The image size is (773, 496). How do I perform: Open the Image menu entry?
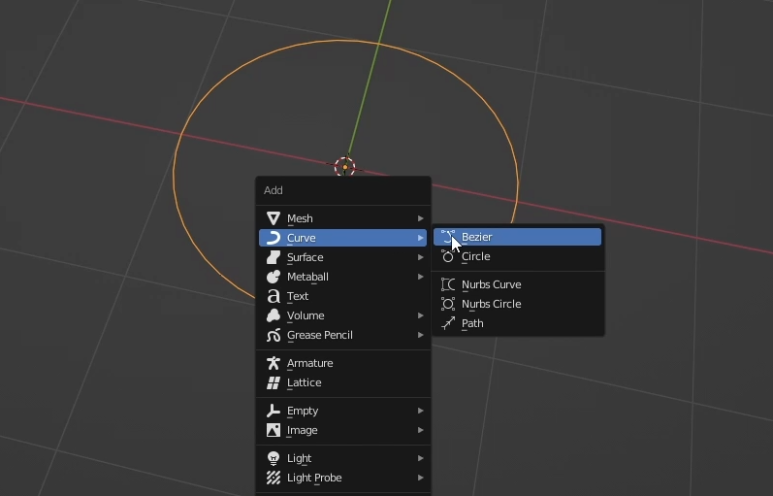tap(343, 430)
